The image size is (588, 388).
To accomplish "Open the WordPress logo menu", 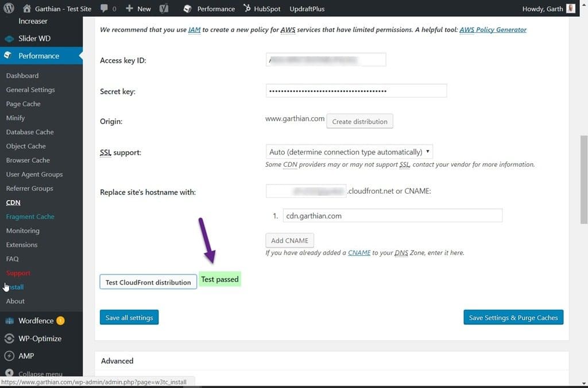I will [x=9, y=8].
